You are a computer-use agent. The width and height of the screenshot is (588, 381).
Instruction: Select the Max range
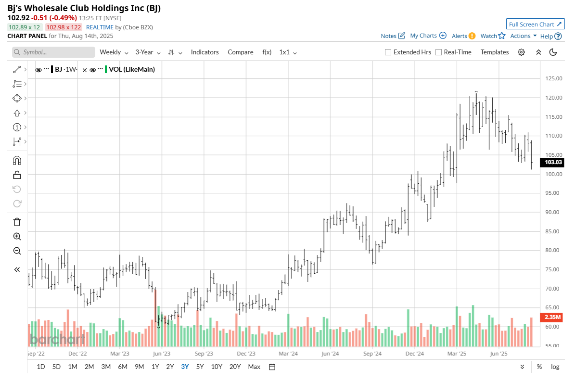click(254, 367)
